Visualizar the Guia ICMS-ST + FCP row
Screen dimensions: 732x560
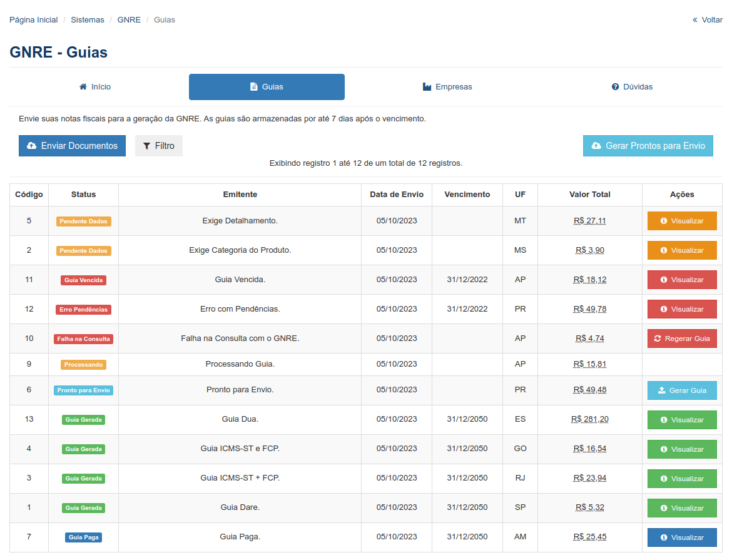682,479
